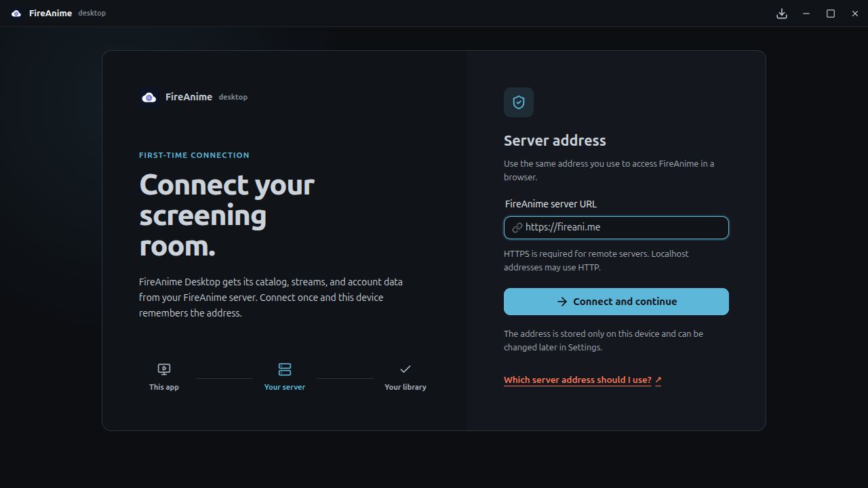
Task: Click the address stored on this device note
Action: coord(604,340)
